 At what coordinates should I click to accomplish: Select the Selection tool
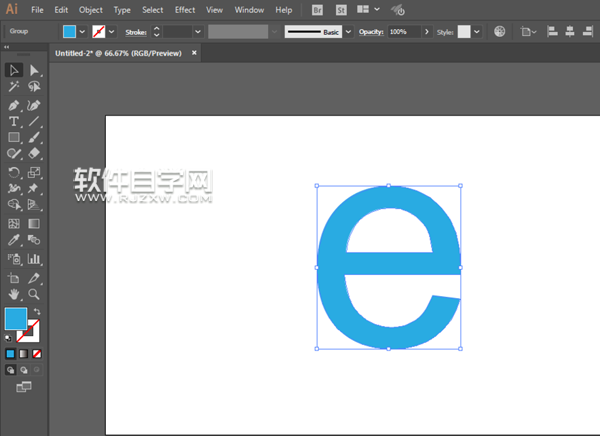[x=14, y=70]
